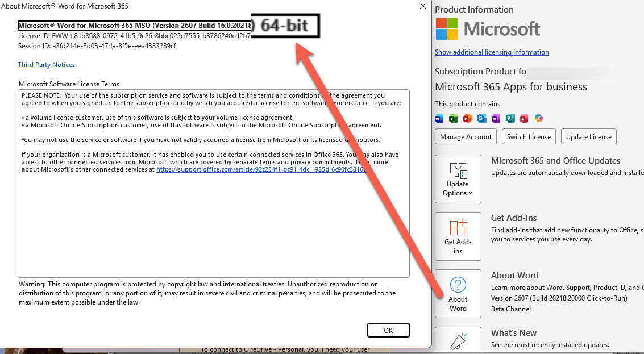Viewport: 644px width, 354px height.
Task: Click the Microsoft 365 Apps for business text
Action: 511,86
